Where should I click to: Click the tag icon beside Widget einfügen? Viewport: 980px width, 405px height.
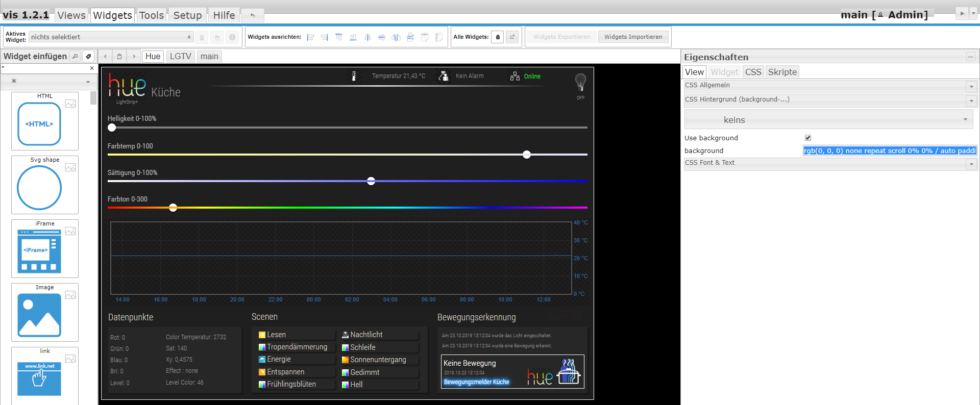coord(88,56)
